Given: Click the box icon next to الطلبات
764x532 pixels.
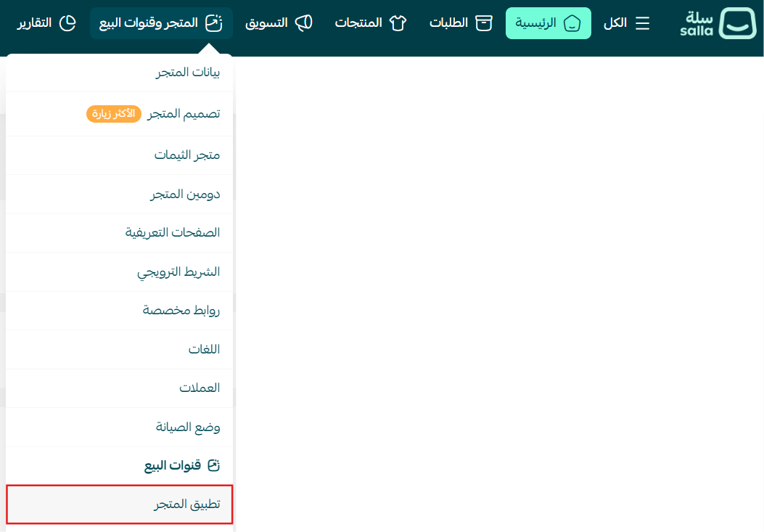Looking at the screenshot, I should pos(485,22).
